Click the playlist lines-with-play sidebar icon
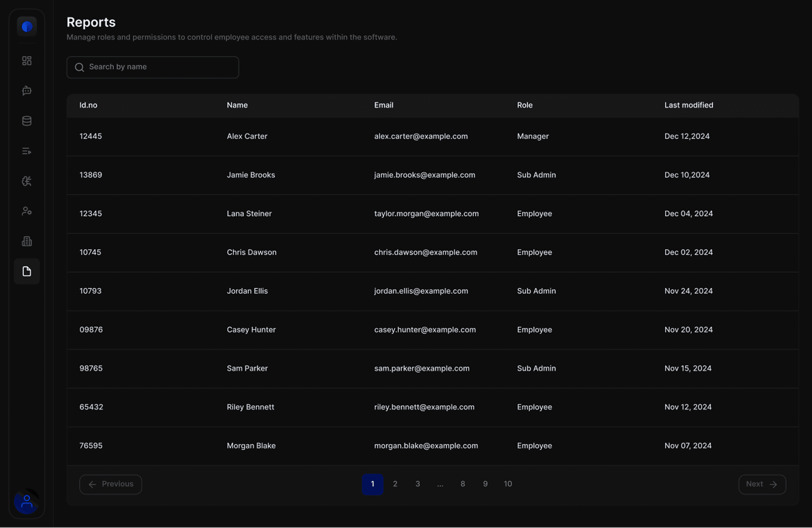 coord(27,151)
